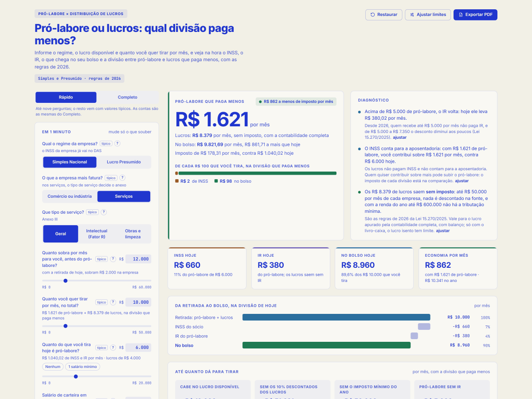This screenshot has height=399, width=532.
Task: Click 'típico' tag beside 'O que a empresa mais fatura?'
Action: tap(112, 178)
